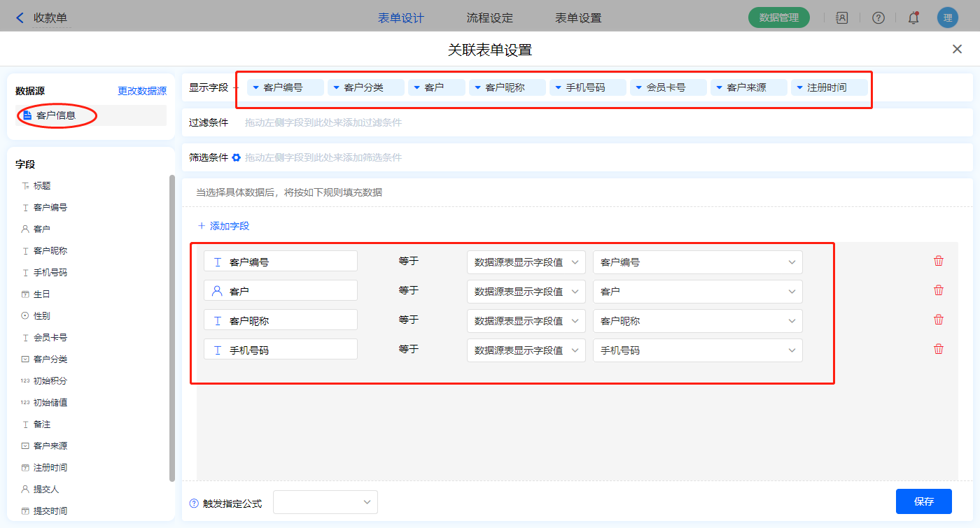The image size is (980, 528).
Task: Switch to the 流程设定 tab
Action: pos(489,18)
